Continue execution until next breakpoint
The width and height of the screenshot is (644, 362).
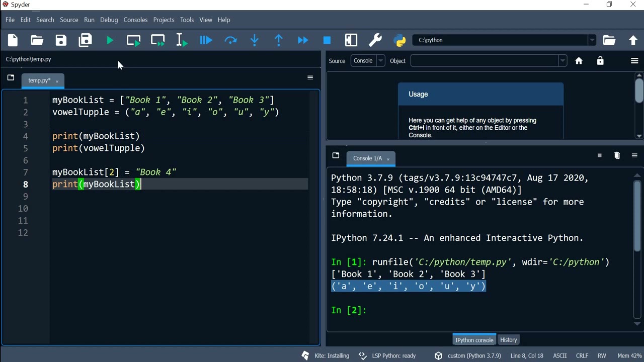tap(303, 40)
